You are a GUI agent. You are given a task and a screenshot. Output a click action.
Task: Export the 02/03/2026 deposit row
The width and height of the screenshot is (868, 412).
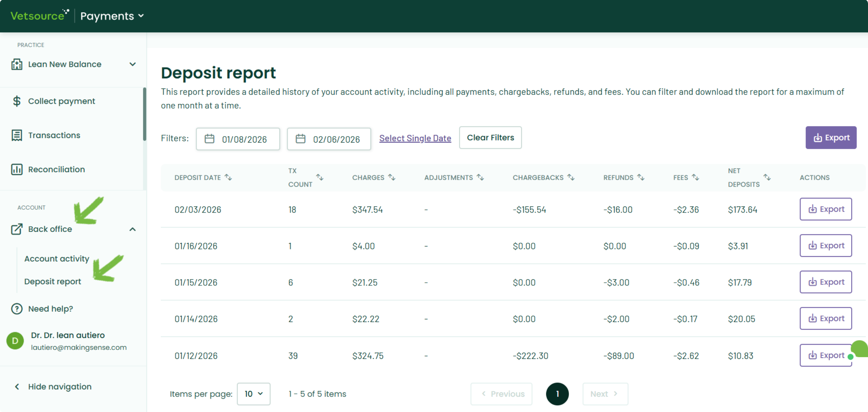tap(826, 209)
